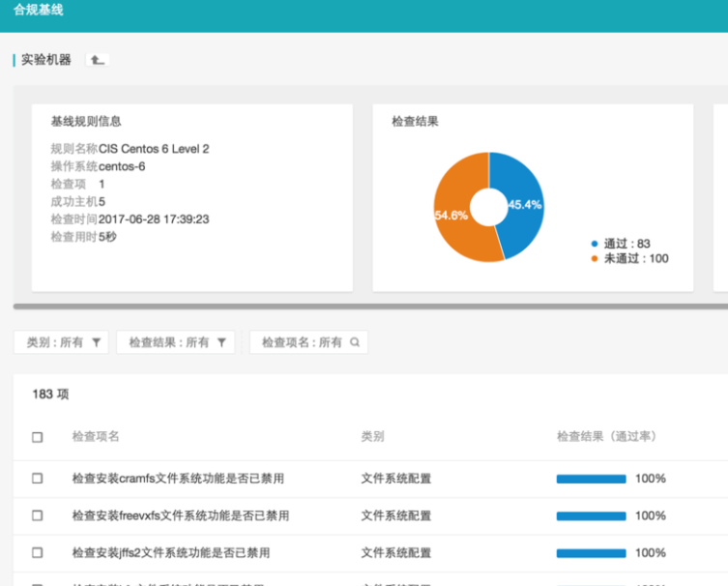
Task: Click the cramfs row 100% progress bar
Action: [591, 479]
